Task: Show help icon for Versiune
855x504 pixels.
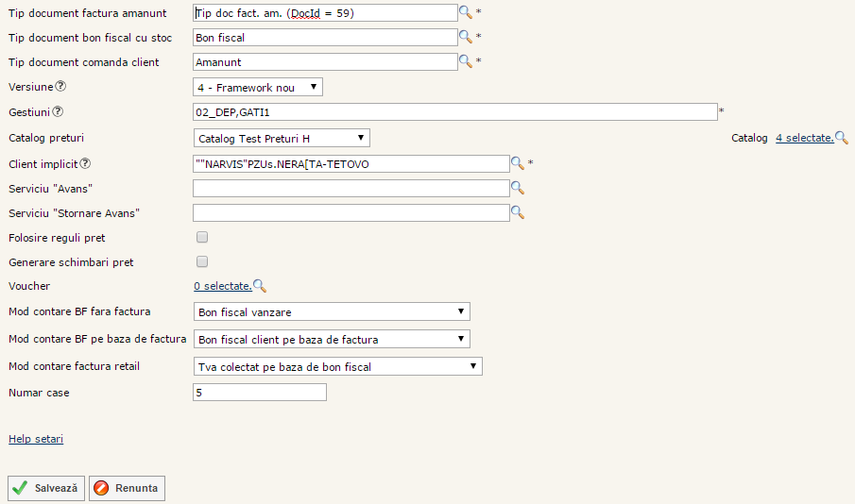Action: (60, 87)
